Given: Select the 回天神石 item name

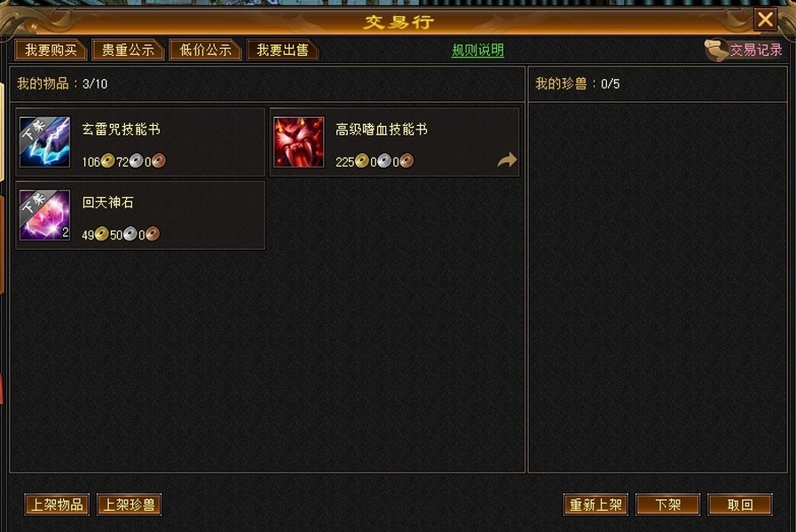Looking at the screenshot, I should click(x=107, y=203).
